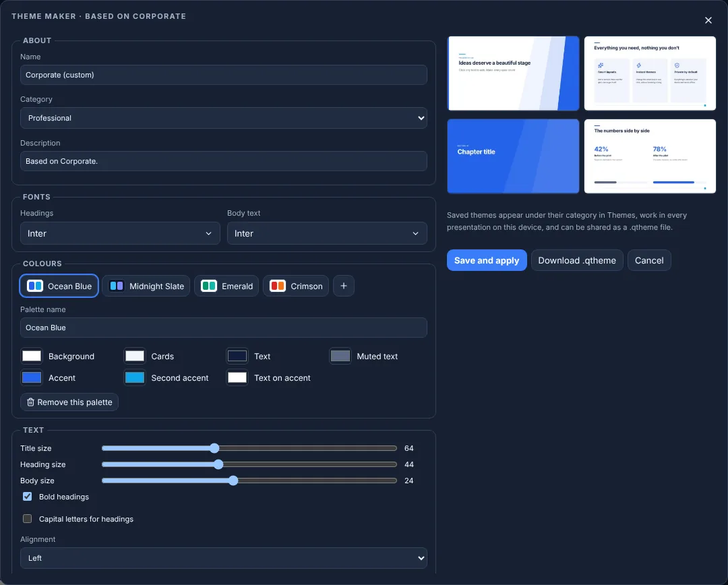Select the 'numbers side by side' preview

pyautogui.click(x=650, y=156)
